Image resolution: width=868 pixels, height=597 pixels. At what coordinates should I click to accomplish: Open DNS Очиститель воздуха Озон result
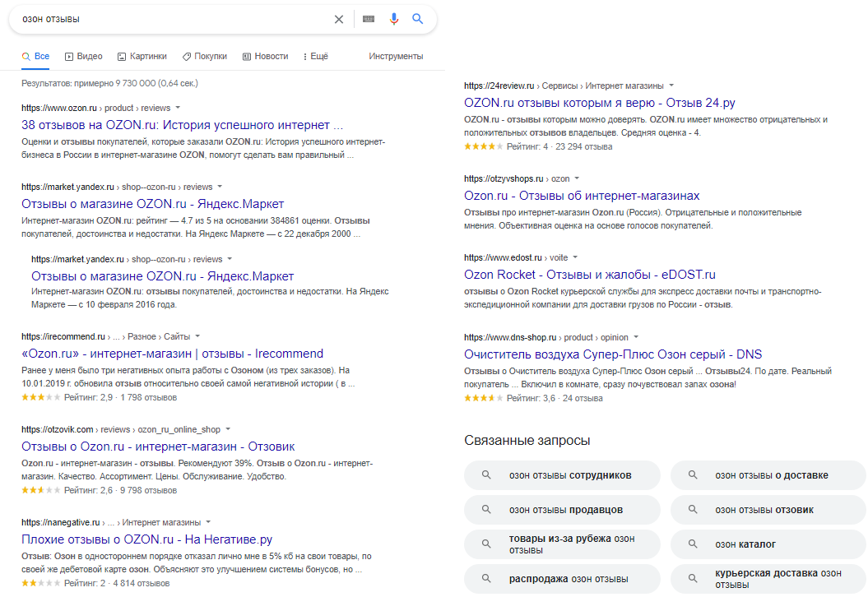(613, 354)
